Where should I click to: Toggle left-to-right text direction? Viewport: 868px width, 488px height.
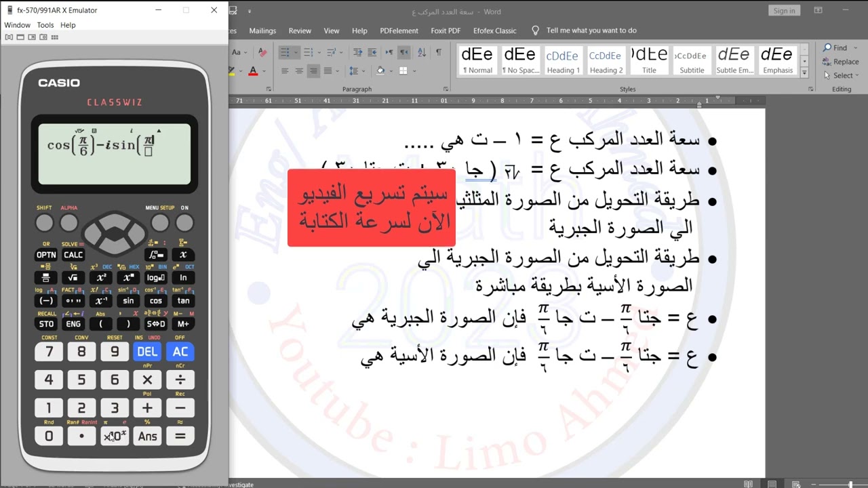point(389,52)
